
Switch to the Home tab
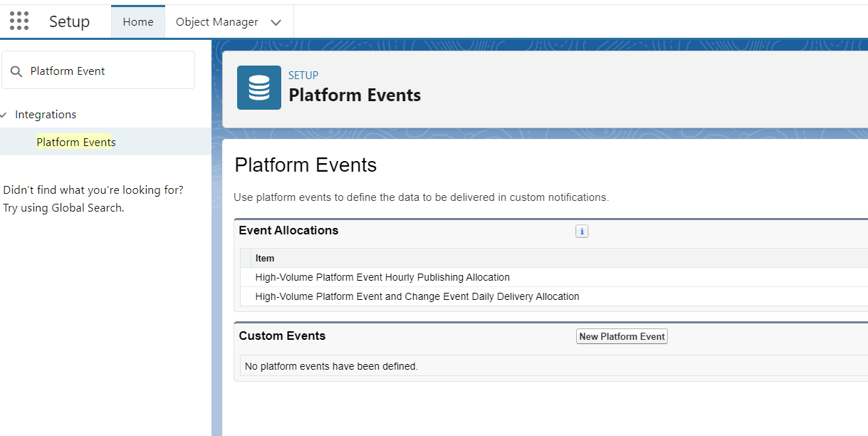click(138, 22)
